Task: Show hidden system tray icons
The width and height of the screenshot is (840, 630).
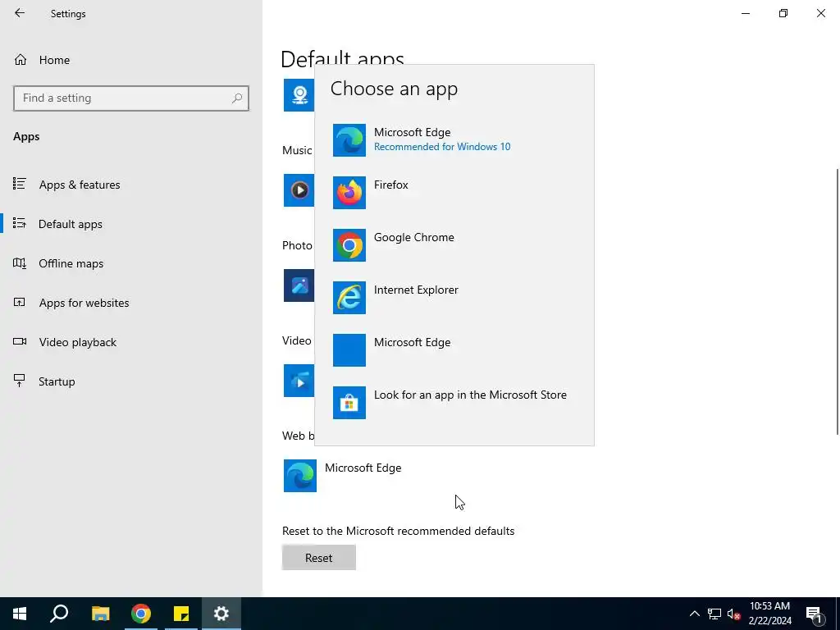Action: (694, 614)
